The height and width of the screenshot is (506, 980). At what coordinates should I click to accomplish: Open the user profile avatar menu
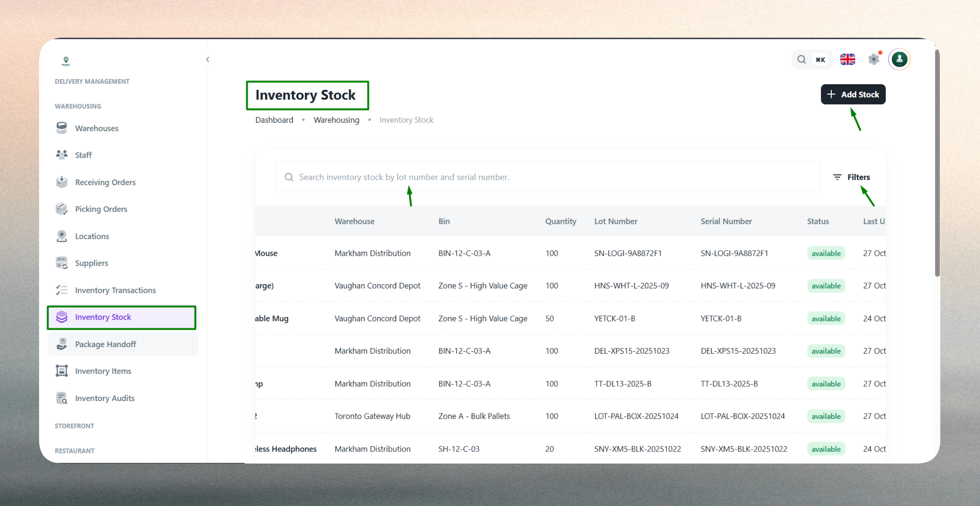(899, 59)
